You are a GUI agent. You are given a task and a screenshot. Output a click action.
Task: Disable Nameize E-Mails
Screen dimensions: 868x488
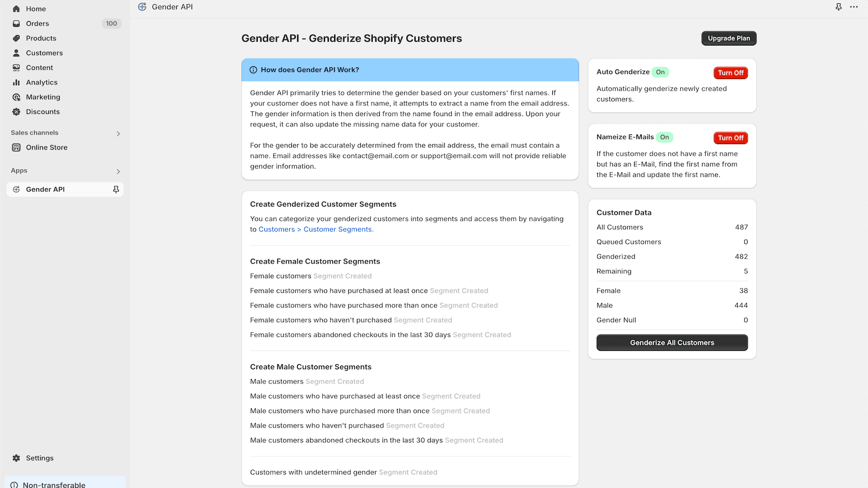730,138
